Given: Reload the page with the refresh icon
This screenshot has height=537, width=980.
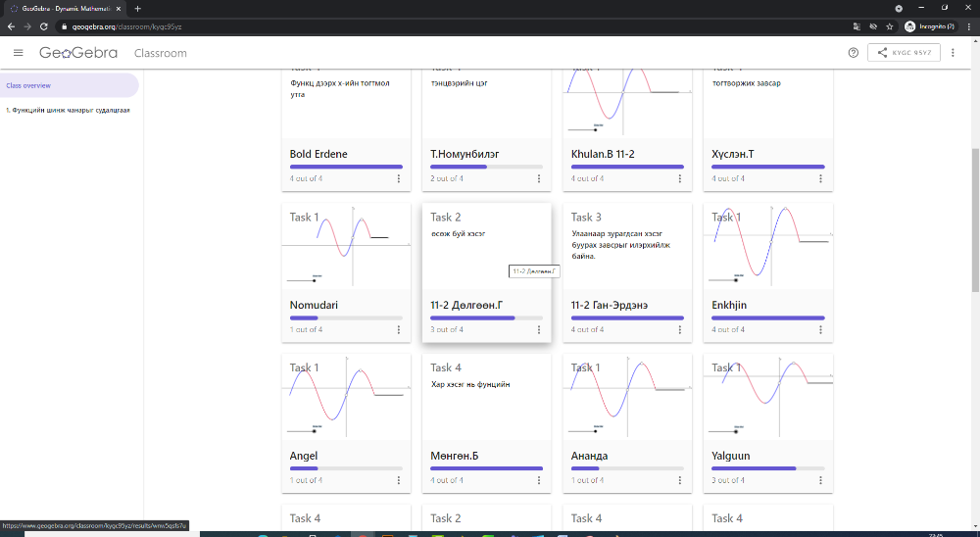Looking at the screenshot, I should (44, 26).
